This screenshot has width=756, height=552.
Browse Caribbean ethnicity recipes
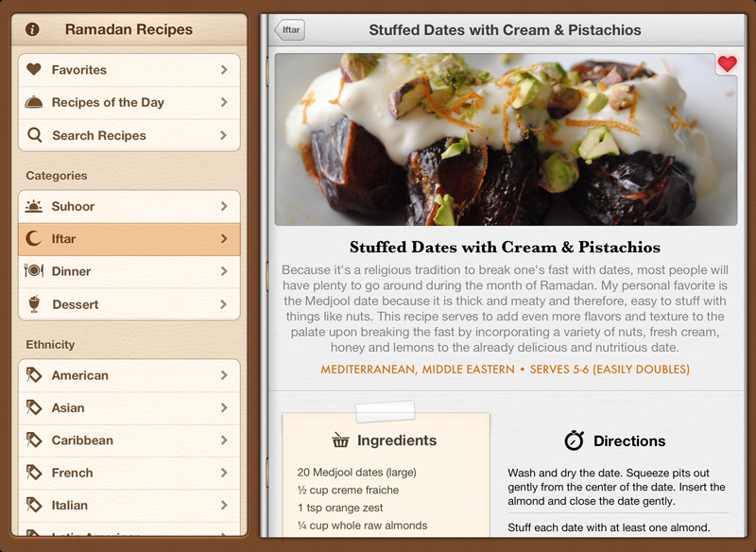(129, 440)
